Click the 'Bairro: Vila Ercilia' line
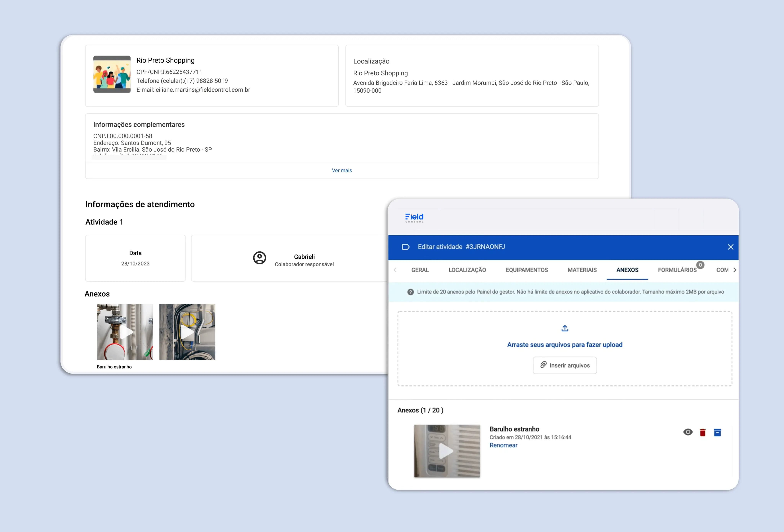 [153, 149]
